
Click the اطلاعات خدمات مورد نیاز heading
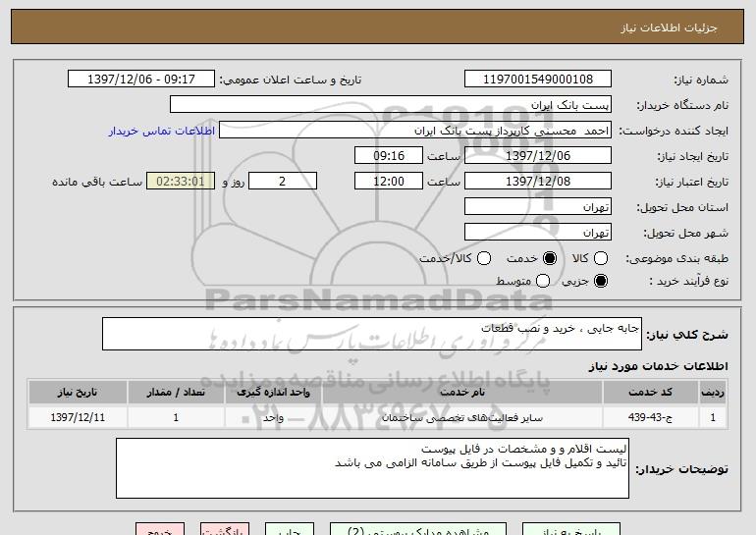click(658, 366)
